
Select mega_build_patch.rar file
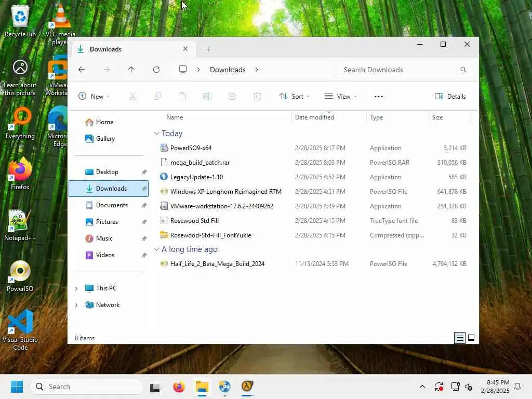click(x=313, y=163)
